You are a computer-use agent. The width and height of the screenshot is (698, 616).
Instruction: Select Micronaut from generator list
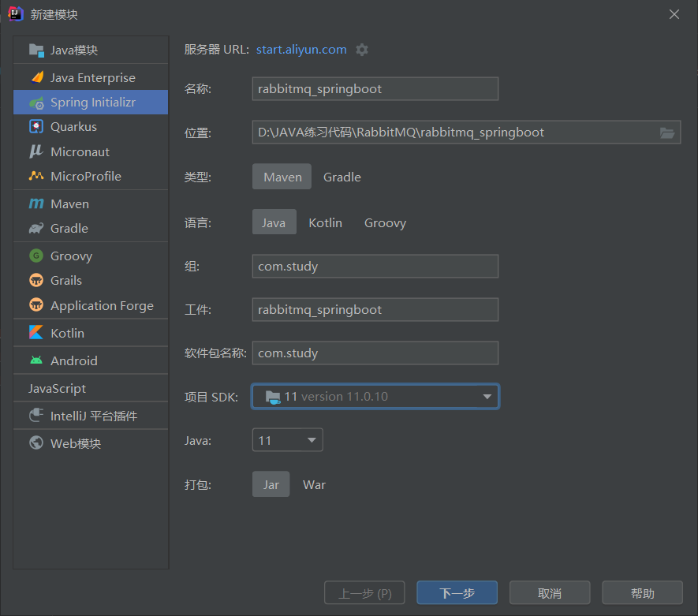tap(91, 151)
